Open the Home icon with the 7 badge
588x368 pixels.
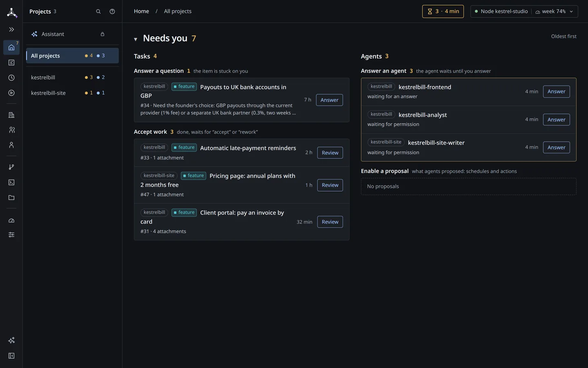(x=11, y=47)
